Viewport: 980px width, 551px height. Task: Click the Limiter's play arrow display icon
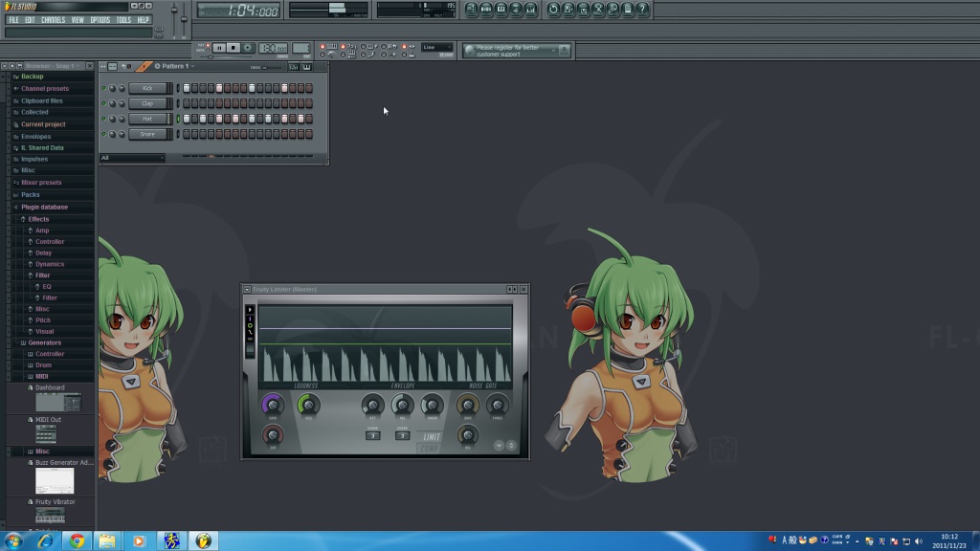tap(250, 309)
